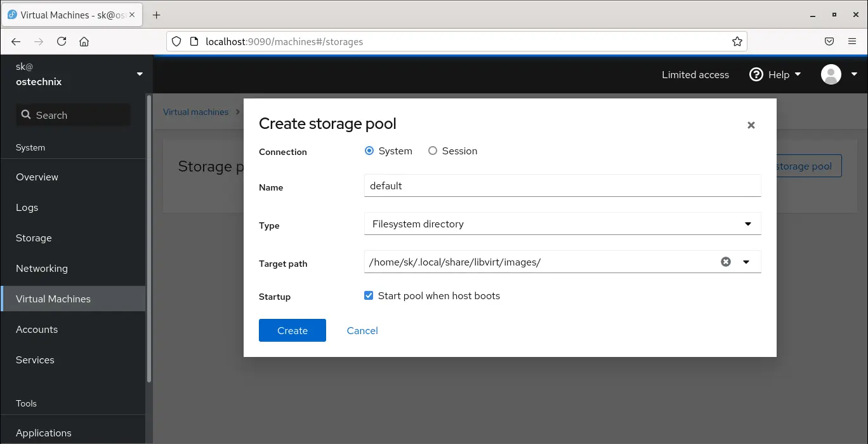Expand the user avatar dropdown arrow

(x=854, y=74)
